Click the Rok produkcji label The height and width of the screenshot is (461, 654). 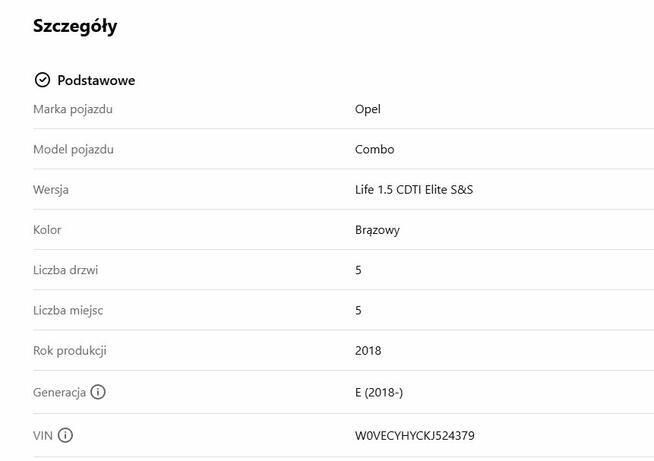[x=70, y=351]
